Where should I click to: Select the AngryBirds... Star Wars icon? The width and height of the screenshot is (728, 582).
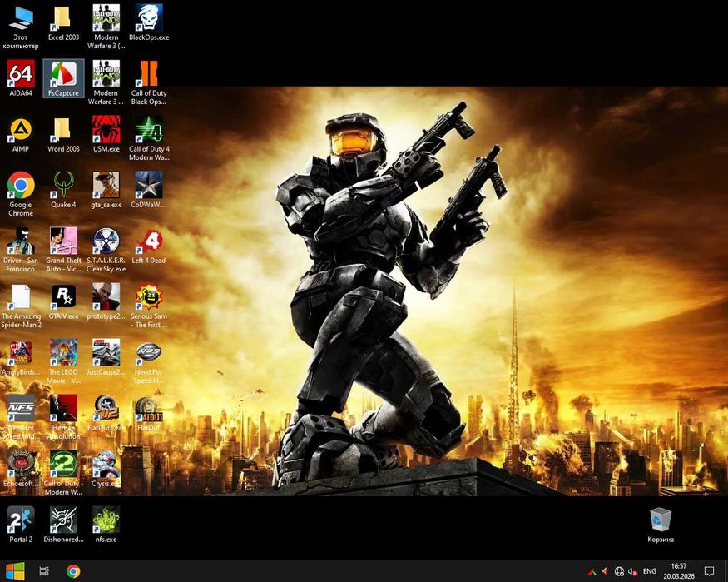21,358
